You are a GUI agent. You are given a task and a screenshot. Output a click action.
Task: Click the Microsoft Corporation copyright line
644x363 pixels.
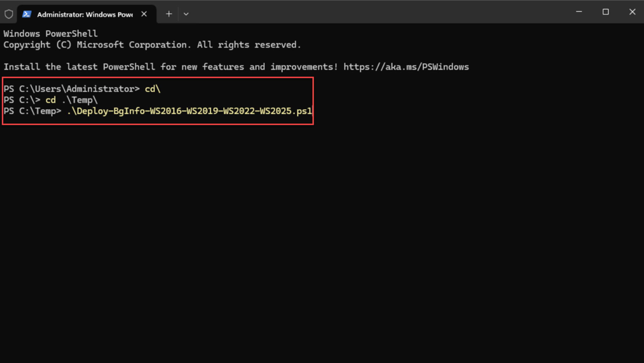point(152,45)
